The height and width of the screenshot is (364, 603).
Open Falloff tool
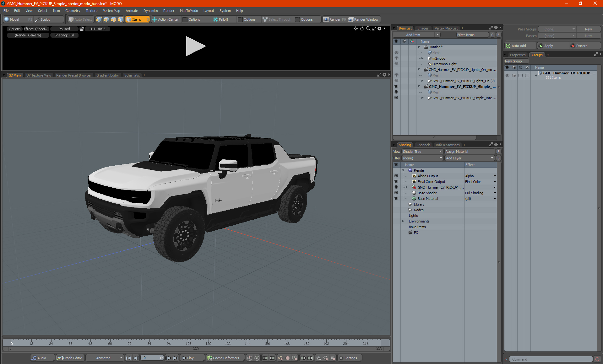[x=221, y=19]
